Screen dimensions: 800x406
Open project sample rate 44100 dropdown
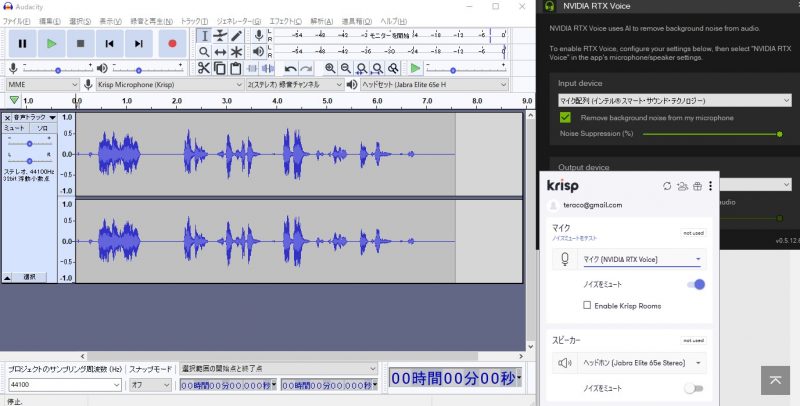[65, 385]
